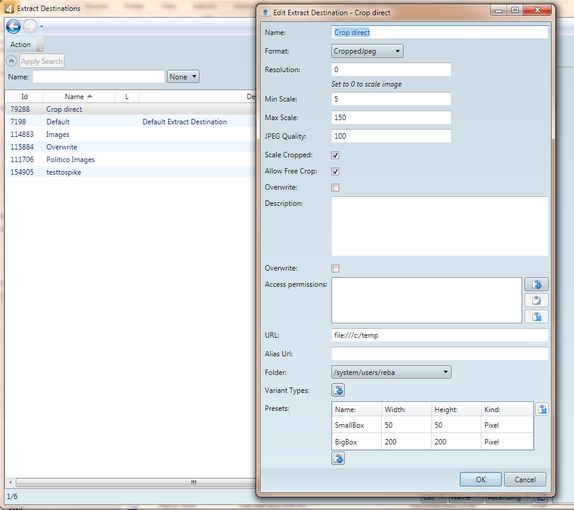Image resolution: width=574 pixels, height=510 pixels.
Task: Click the Cancel button
Action: coord(525,479)
